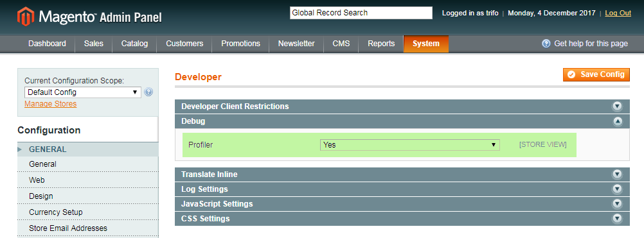Click the Logged in as trifo text
Viewport: 644px width, 238px height.
point(470,13)
